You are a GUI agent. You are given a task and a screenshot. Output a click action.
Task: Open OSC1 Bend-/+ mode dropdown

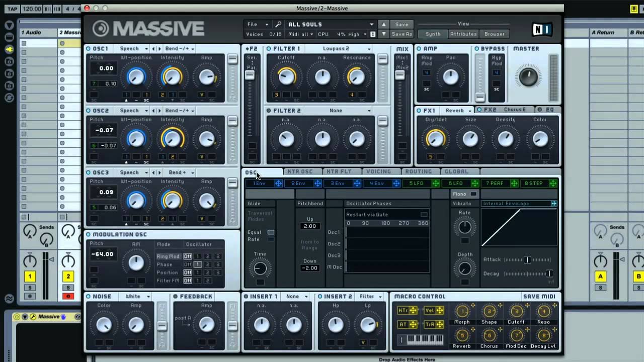tap(180, 49)
